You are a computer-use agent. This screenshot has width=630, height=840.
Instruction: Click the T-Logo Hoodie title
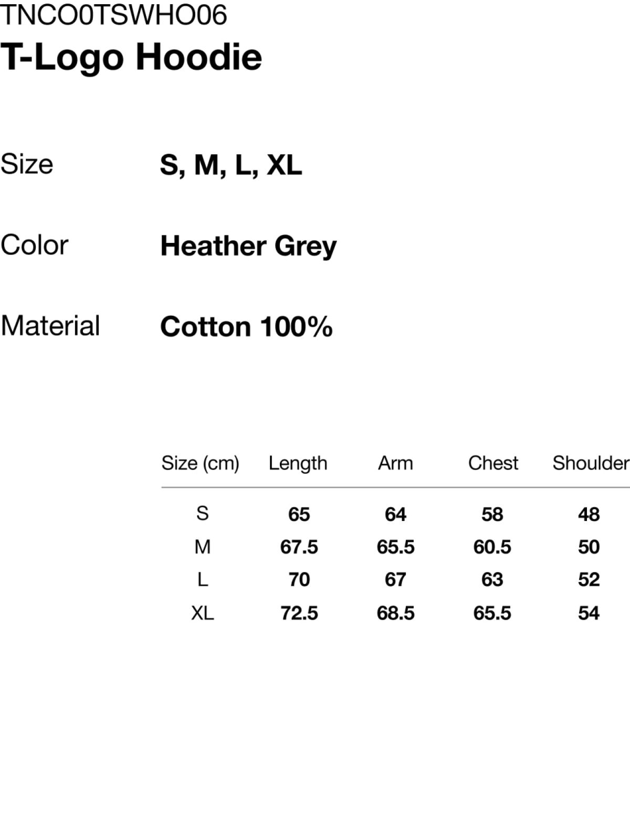click(131, 57)
